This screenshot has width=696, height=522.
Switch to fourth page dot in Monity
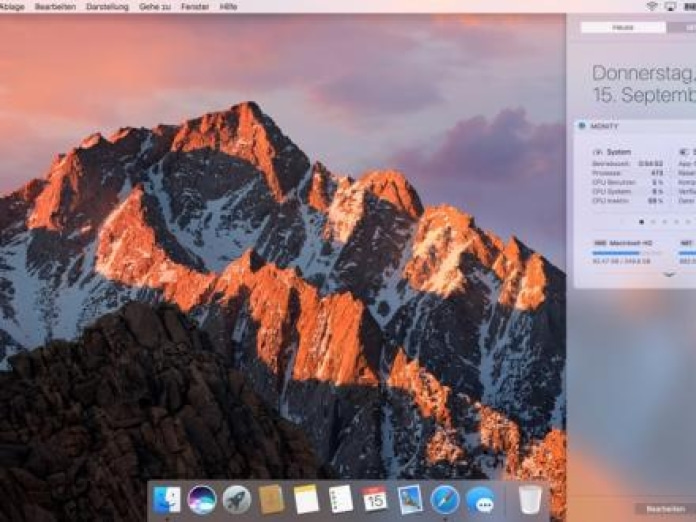[676, 222]
